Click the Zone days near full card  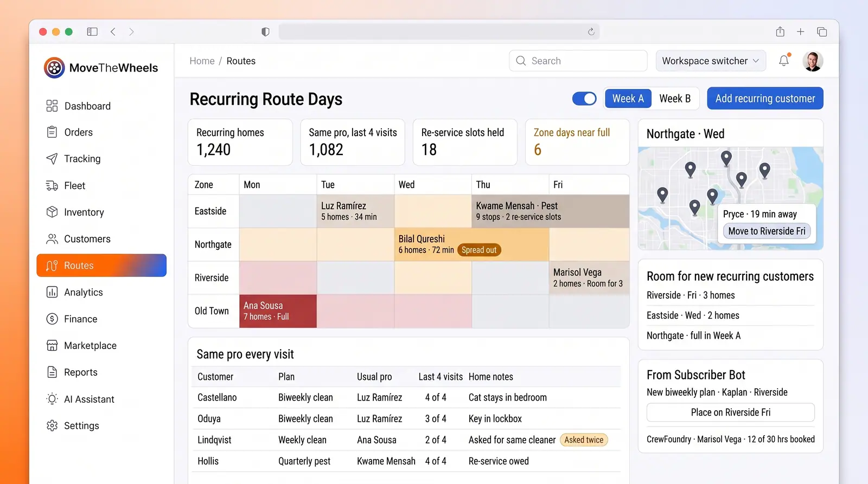pos(577,142)
